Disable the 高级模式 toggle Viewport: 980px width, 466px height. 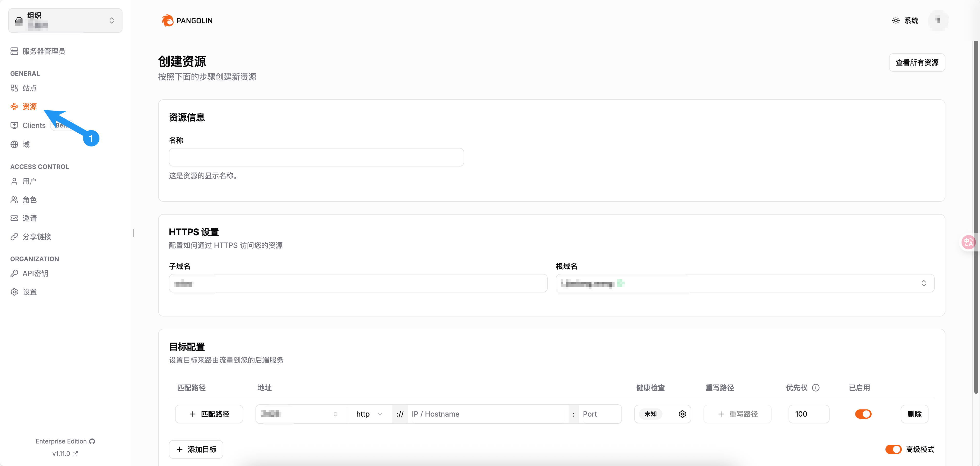[893, 449]
